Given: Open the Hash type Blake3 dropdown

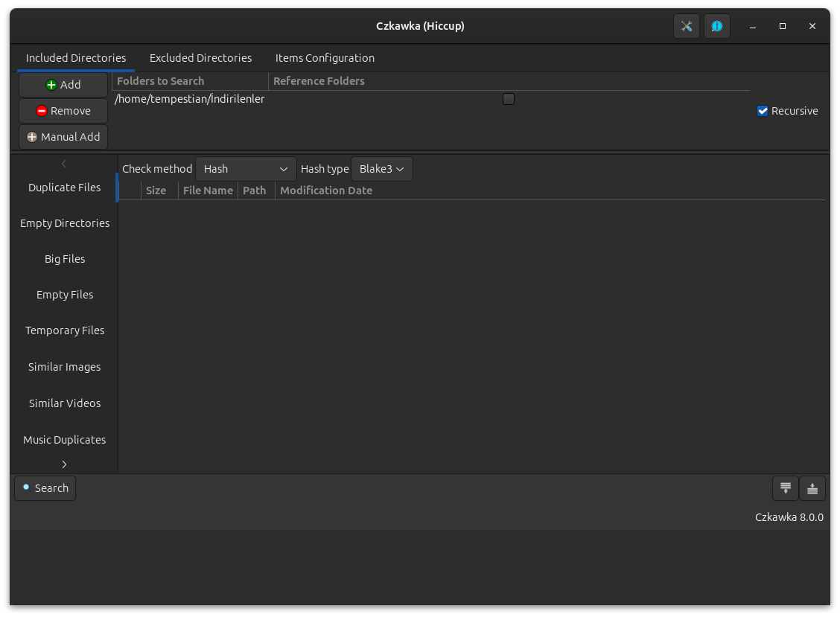Looking at the screenshot, I should coord(381,169).
